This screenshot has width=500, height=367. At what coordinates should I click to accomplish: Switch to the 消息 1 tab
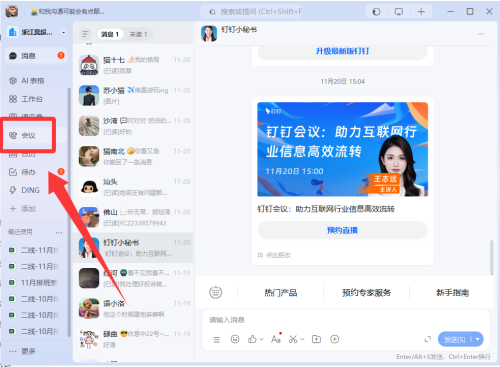110,34
